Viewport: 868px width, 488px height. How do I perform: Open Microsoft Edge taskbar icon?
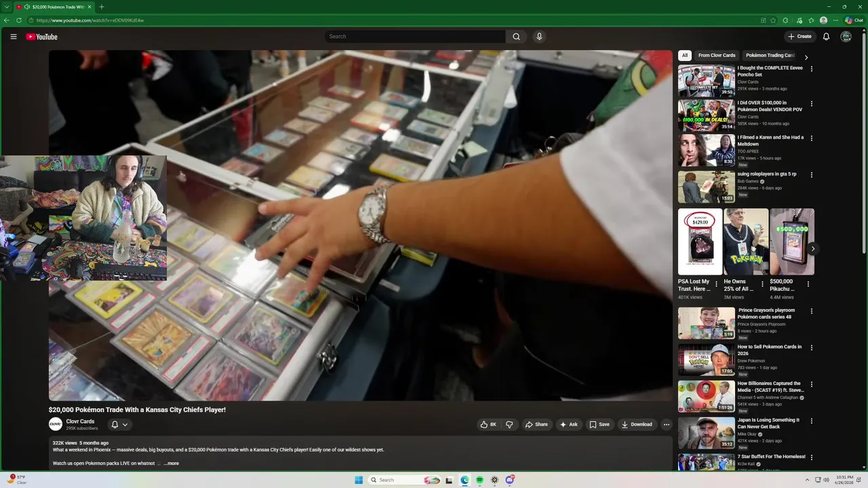pyautogui.click(x=465, y=480)
